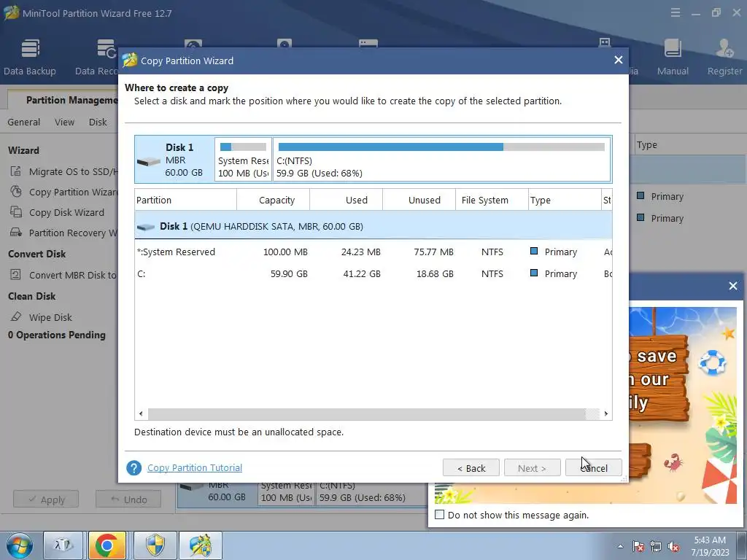The width and height of the screenshot is (747, 560).
Task: Click the Undo button
Action: pos(128,499)
